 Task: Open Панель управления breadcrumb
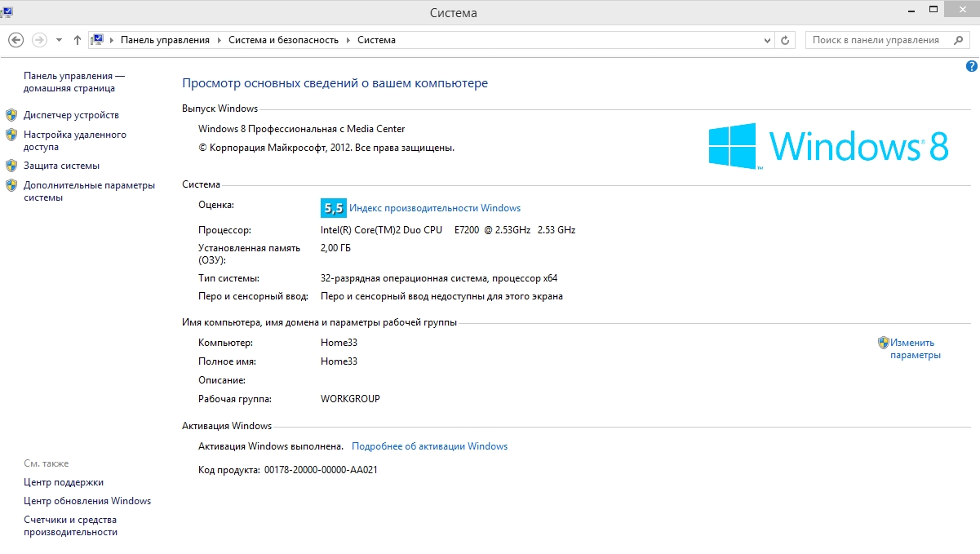coord(165,40)
